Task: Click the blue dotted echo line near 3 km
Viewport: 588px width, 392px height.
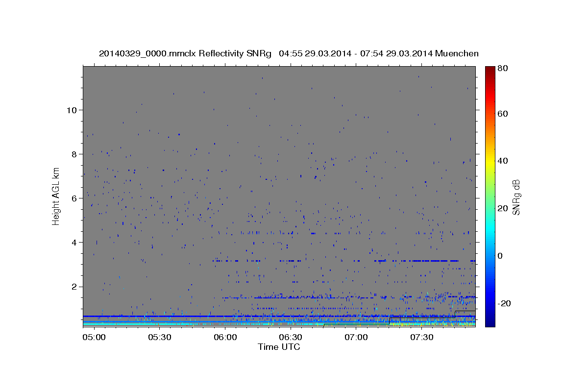Action: (344, 261)
